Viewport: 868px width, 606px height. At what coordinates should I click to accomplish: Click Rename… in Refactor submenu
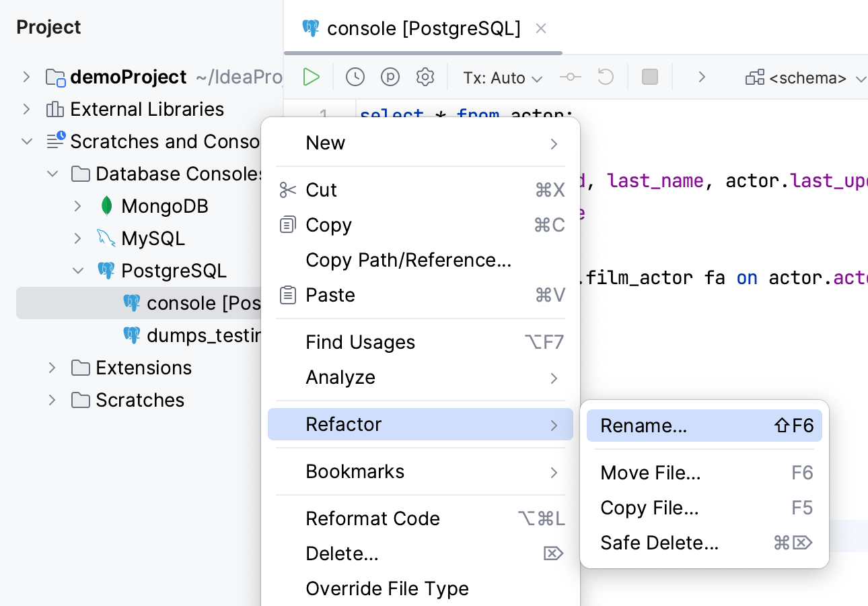click(x=704, y=426)
